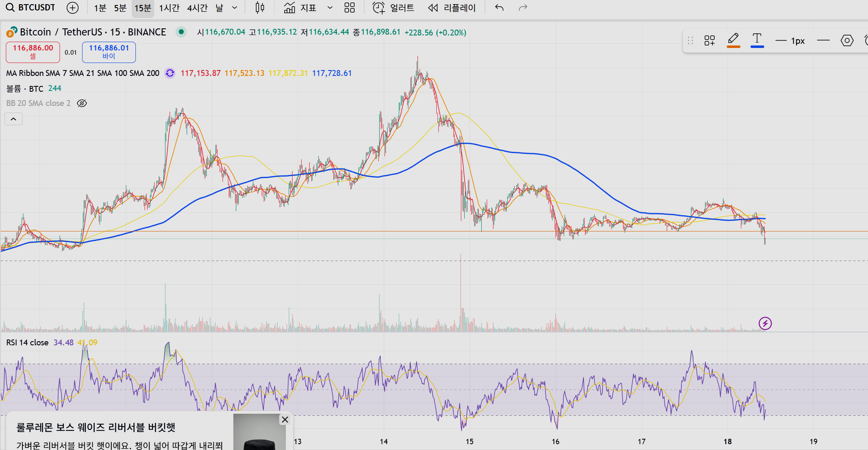Click the SMA 200 value 117,728.61
868x450 pixels.
tap(332, 73)
